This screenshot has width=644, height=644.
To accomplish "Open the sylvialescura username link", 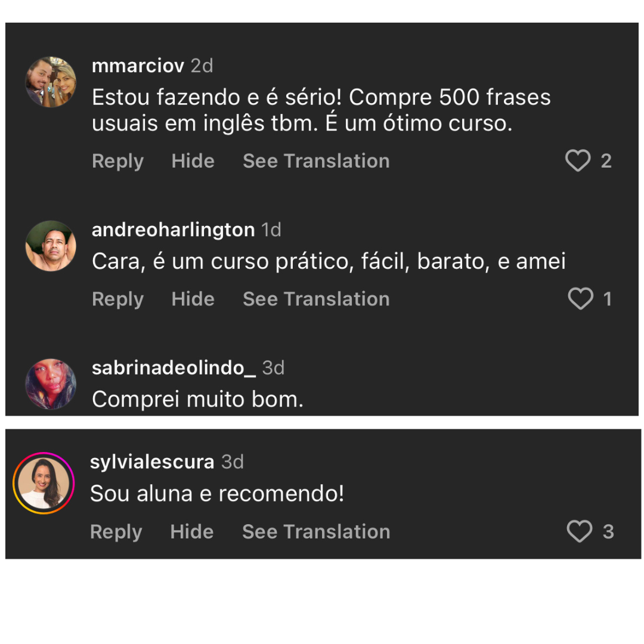I will point(152,462).
